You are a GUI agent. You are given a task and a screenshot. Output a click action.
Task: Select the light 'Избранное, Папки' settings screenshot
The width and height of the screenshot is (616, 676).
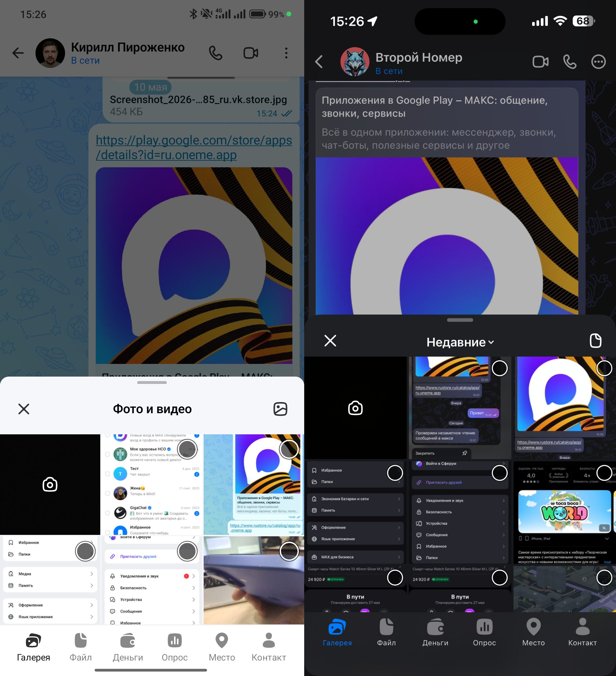click(x=85, y=551)
